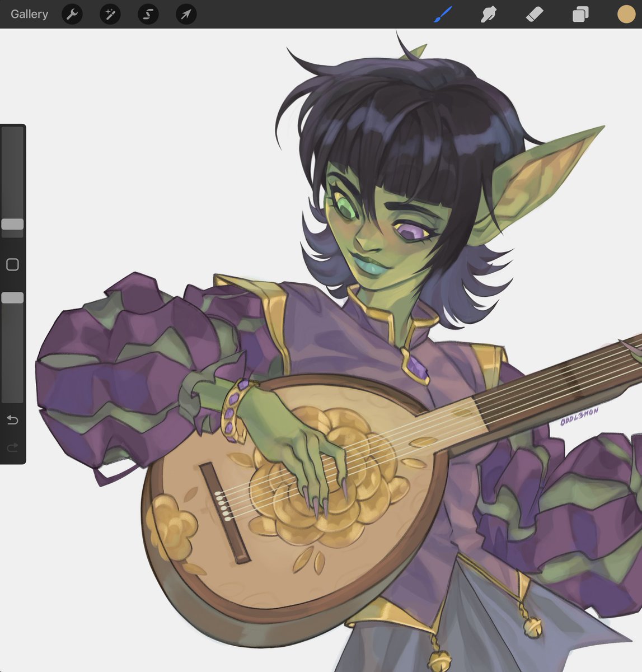Open the active color swatch
Screen dimensions: 642x672
click(x=626, y=14)
